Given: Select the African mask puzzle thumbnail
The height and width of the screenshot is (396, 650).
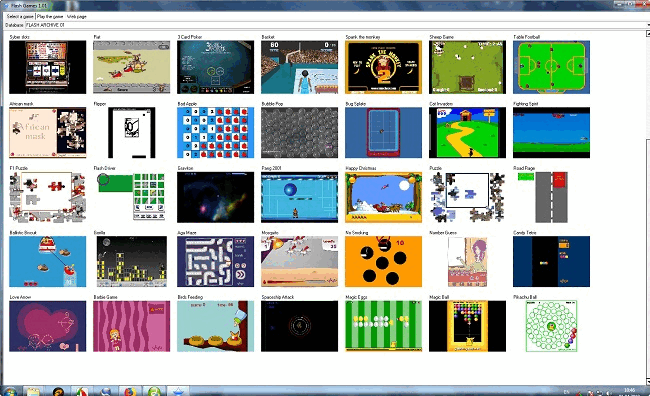Looking at the screenshot, I should pos(48,133).
